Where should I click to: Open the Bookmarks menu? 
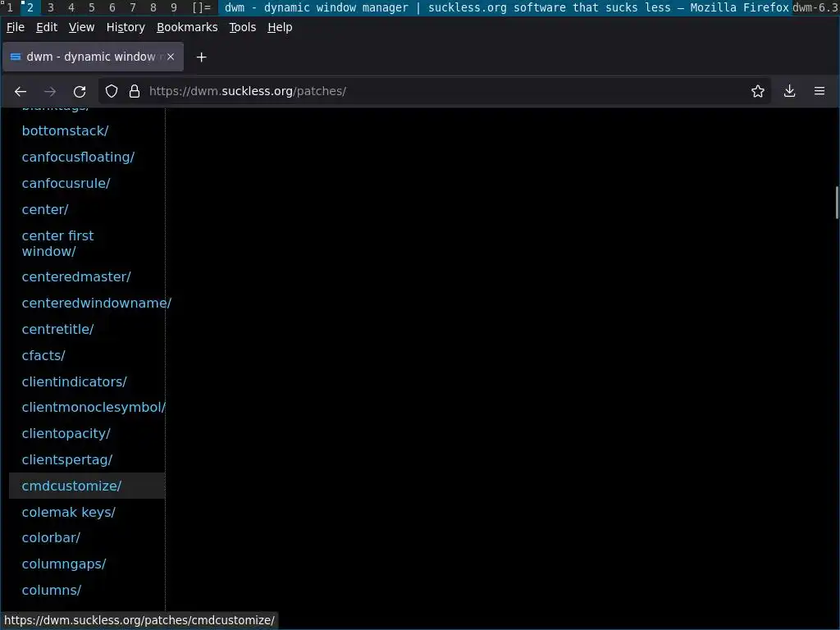pos(187,27)
